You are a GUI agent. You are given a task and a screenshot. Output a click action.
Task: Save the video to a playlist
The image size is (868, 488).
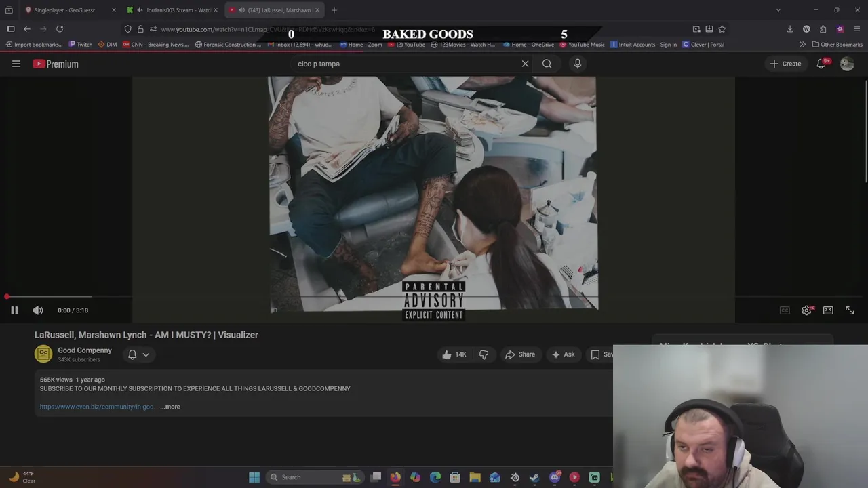pos(602,354)
